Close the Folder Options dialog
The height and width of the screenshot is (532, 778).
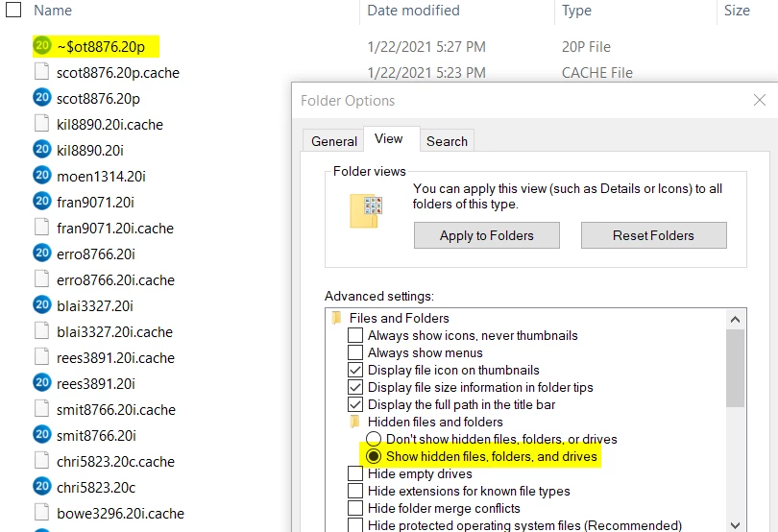coord(760,100)
